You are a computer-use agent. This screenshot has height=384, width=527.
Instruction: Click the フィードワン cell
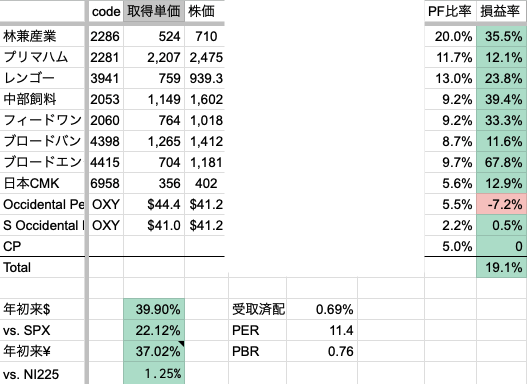(42, 120)
